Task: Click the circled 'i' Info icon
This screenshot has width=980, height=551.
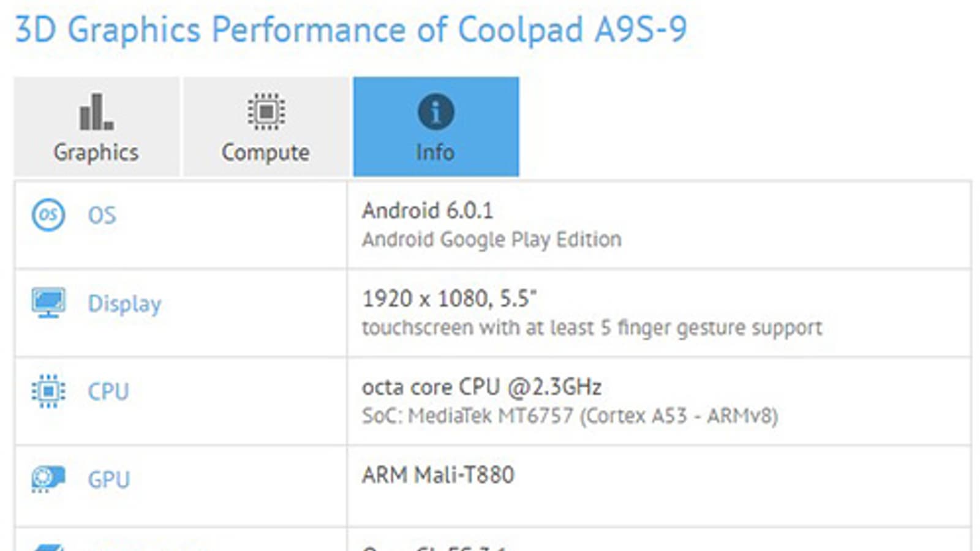Action: pyautogui.click(x=435, y=112)
